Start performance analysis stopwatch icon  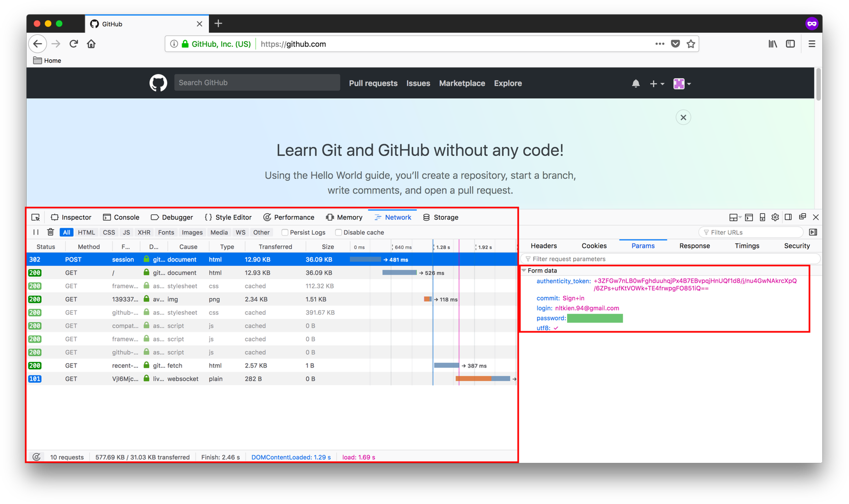pyautogui.click(x=37, y=457)
